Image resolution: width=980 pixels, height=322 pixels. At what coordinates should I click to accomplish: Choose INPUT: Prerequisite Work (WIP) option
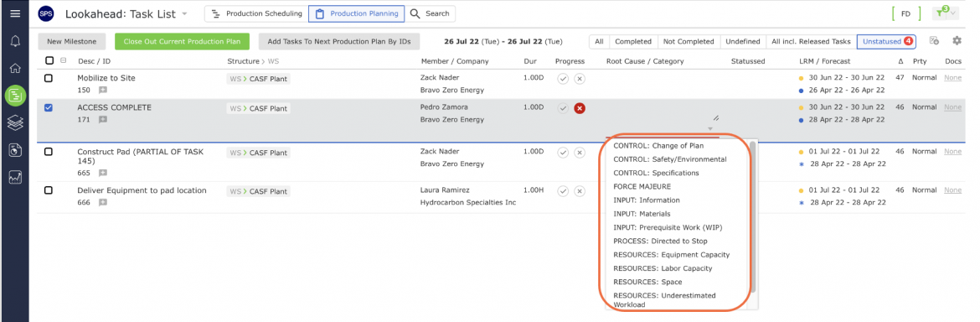pyautogui.click(x=668, y=227)
